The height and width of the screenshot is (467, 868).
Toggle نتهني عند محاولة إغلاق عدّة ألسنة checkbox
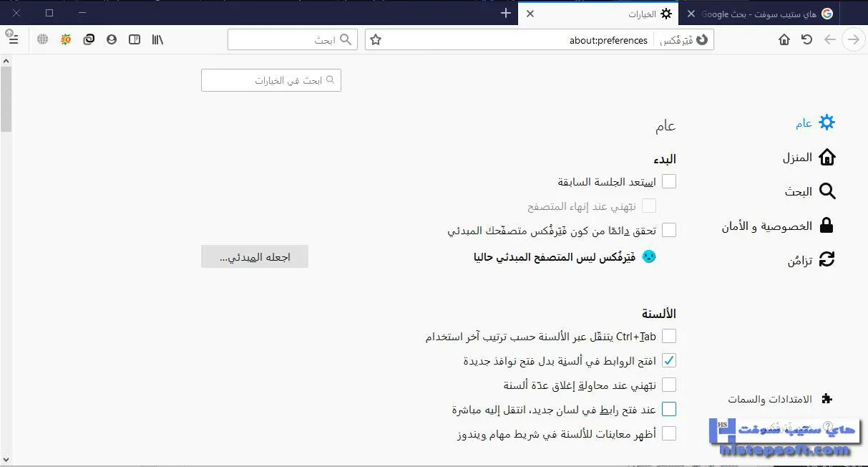click(669, 385)
